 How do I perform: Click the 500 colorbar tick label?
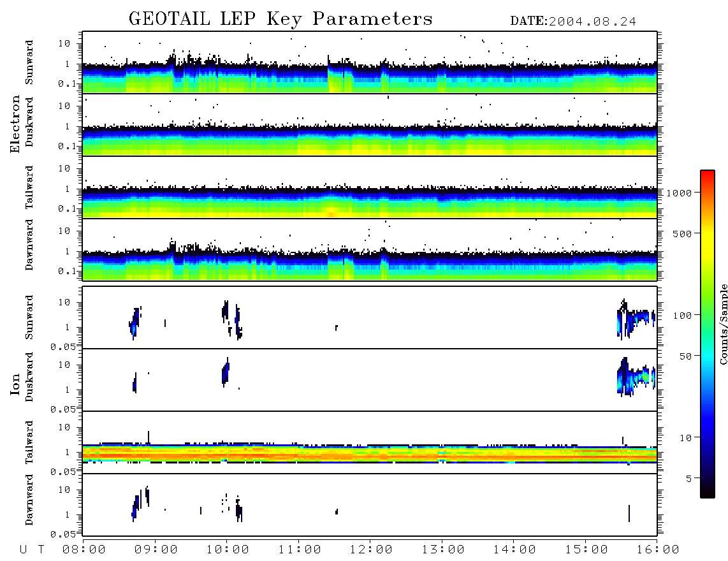coord(682,233)
